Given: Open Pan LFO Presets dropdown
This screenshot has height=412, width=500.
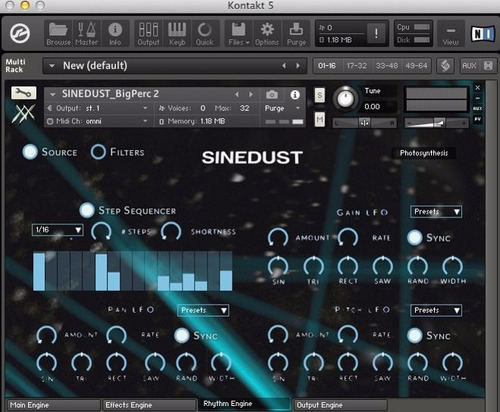Looking at the screenshot, I should click(203, 310).
